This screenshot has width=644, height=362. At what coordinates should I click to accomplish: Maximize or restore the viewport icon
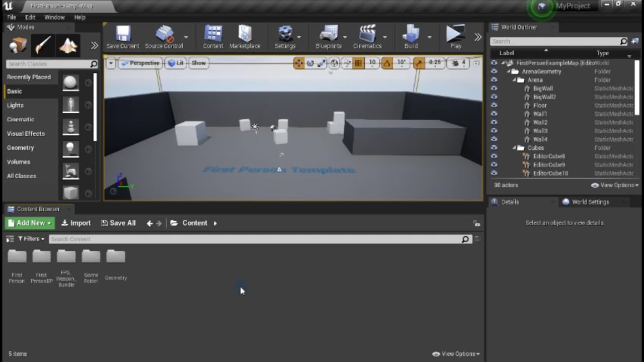click(x=476, y=63)
